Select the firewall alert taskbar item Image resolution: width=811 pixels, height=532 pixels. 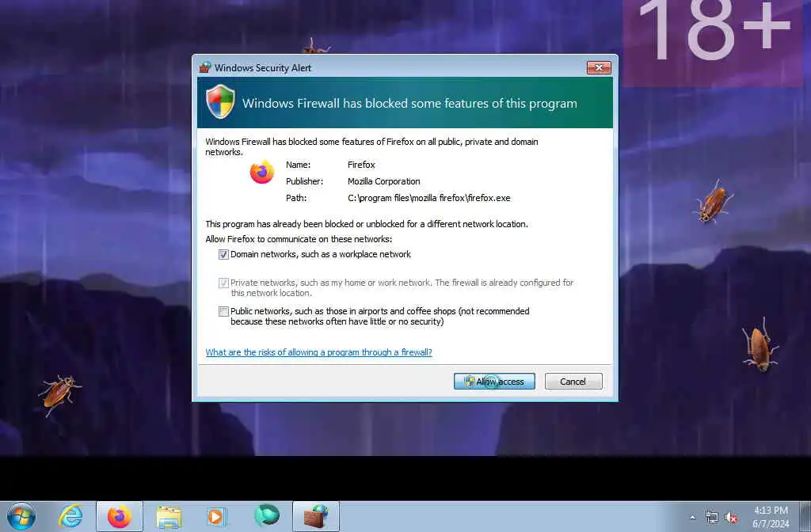tap(316, 516)
